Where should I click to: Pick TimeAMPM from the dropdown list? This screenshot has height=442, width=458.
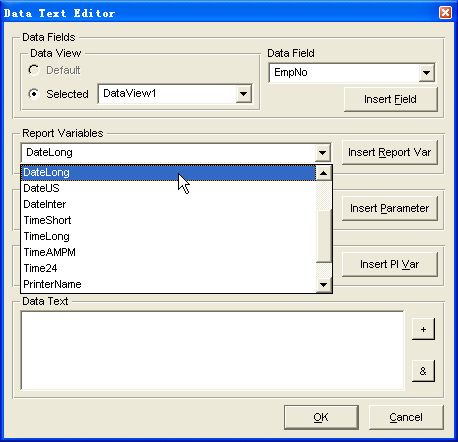pos(168,252)
